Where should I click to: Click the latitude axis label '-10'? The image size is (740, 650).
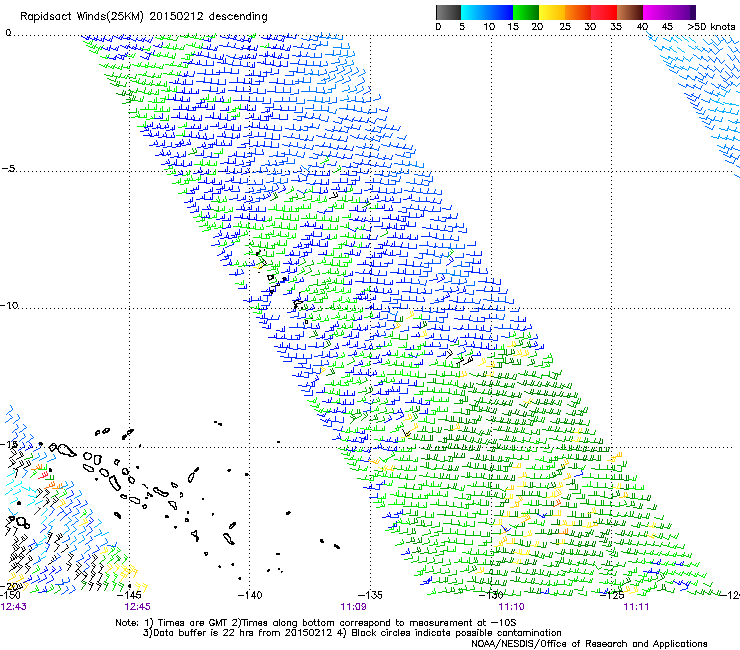[9, 305]
